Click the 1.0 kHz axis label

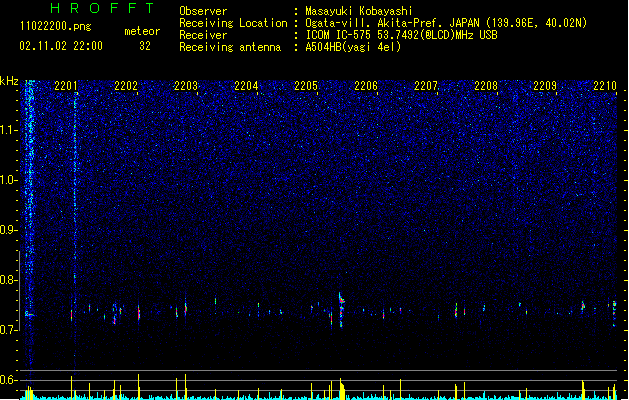tap(8, 180)
